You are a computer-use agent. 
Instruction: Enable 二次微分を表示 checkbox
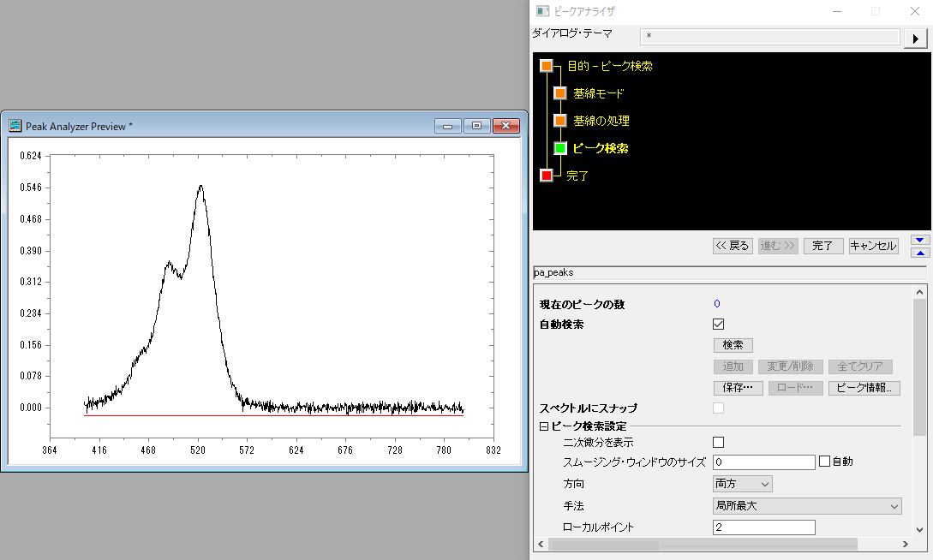click(x=719, y=443)
